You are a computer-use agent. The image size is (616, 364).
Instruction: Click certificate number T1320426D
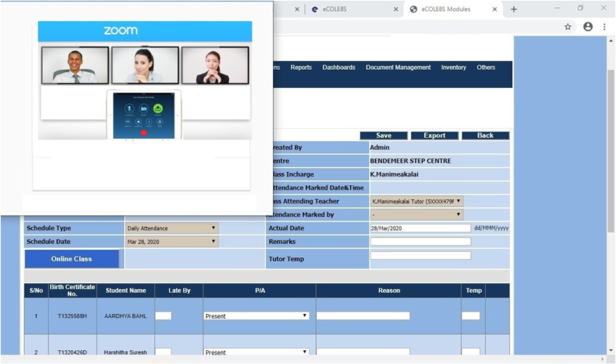[73, 352]
